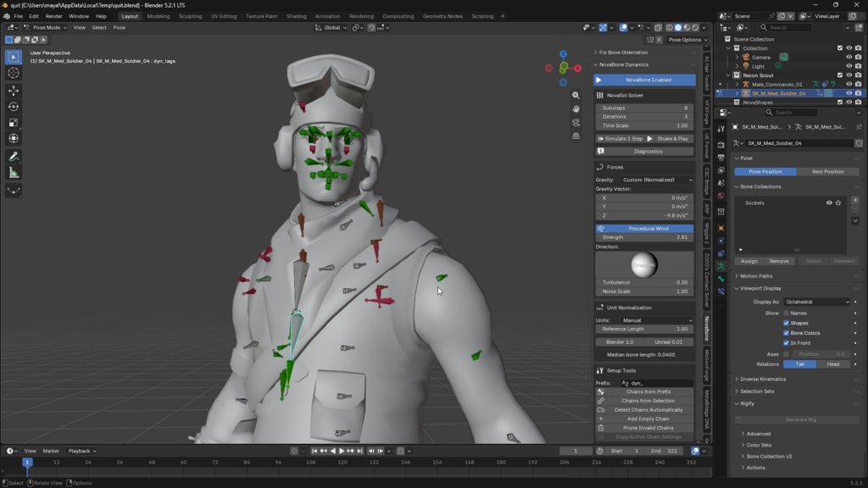The width and height of the screenshot is (868, 488).
Task: Select the Annotate pencil tool
Action: [x=14, y=157]
